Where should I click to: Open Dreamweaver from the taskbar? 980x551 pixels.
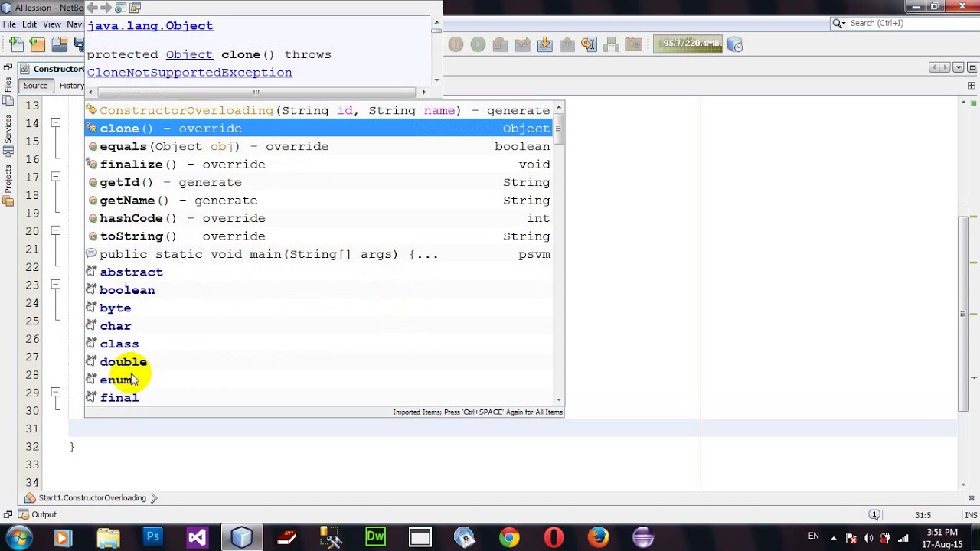(x=375, y=537)
